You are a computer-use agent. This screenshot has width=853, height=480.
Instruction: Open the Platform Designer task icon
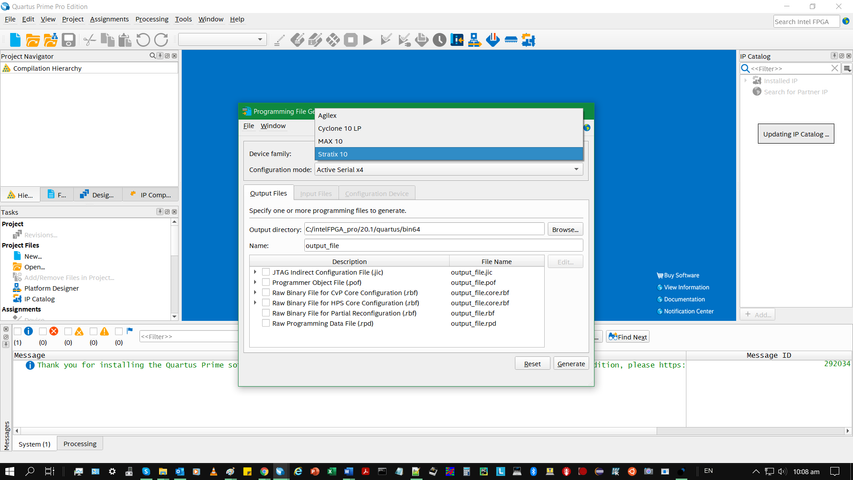pyautogui.click(x=17, y=288)
